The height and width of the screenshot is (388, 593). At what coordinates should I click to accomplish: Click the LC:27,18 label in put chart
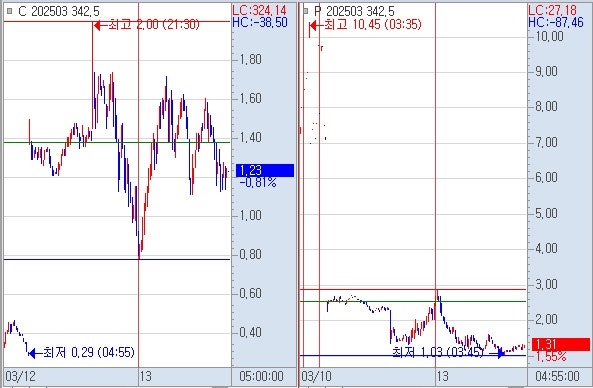pyautogui.click(x=553, y=10)
